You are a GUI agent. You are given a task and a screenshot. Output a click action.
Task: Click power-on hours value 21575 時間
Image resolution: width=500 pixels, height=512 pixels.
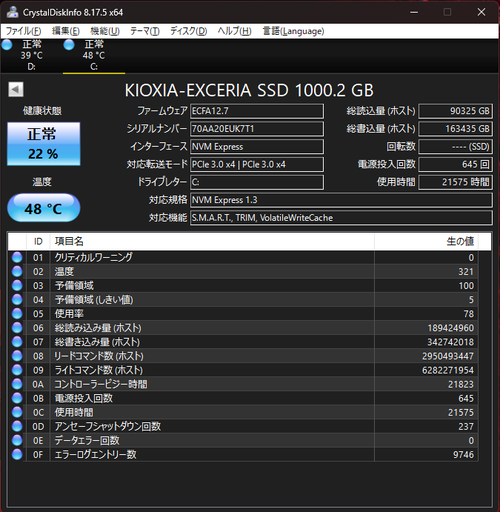[x=455, y=182]
